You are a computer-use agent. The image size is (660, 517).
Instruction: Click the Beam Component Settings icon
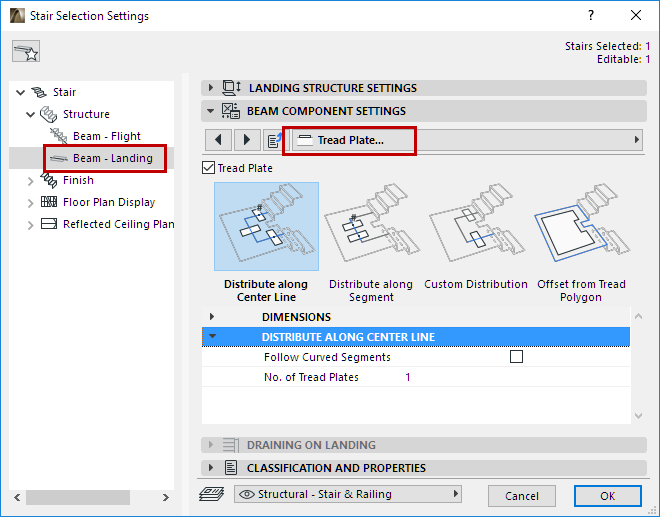coord(231,111)
